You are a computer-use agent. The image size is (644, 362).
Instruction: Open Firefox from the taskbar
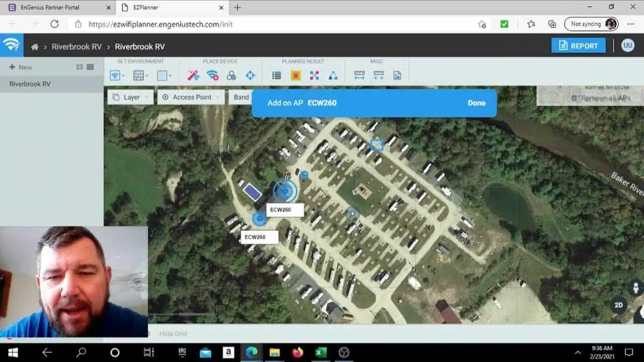click(x=297, y=352)
